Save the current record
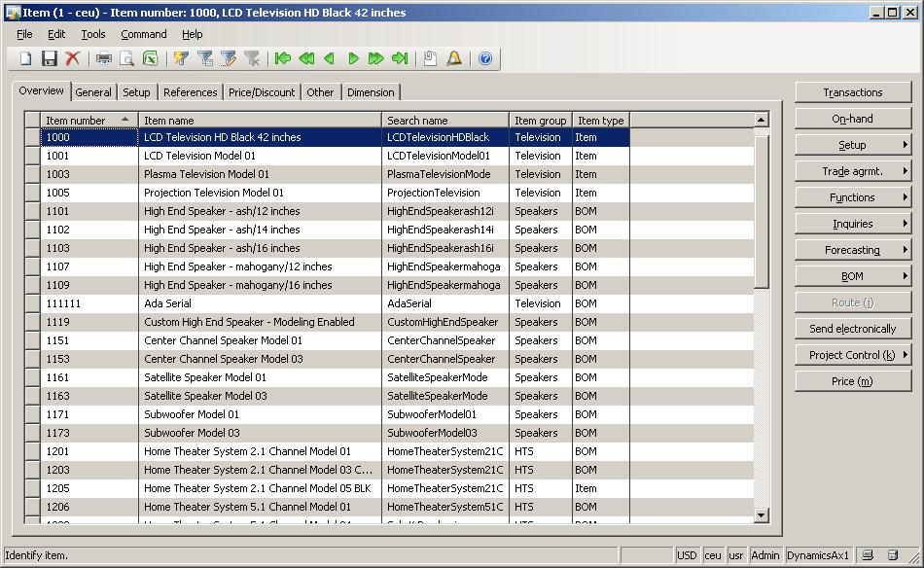The height and width of the screenshot is (568, 924). [50, 57]
